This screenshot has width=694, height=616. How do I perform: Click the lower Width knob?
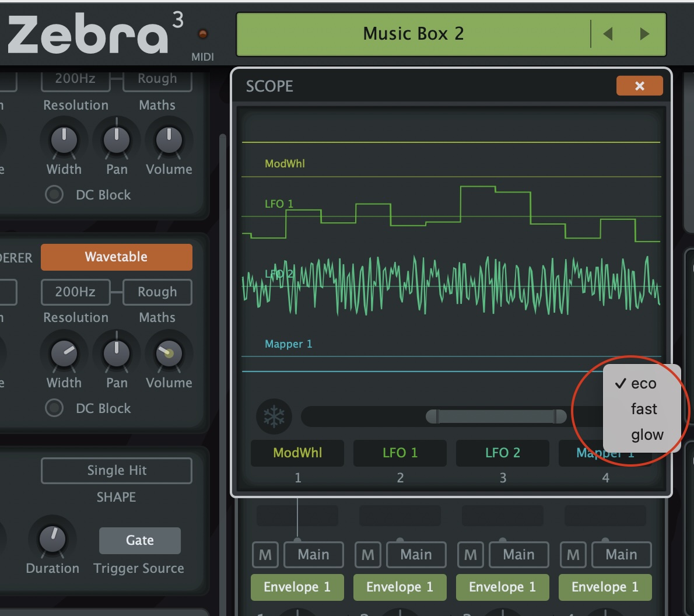tap(64, 354)
